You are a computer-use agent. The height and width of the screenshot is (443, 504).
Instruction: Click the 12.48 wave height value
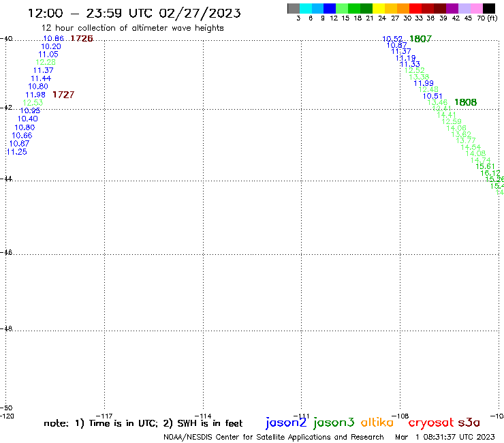[x=428, y=89]
